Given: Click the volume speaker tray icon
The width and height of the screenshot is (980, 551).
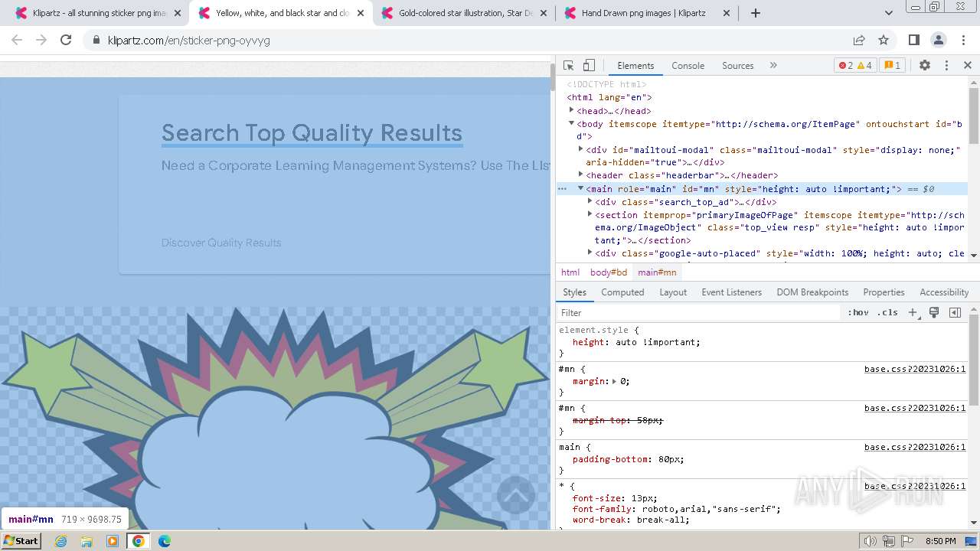Looking at the screenshot, I should click(x=871, y=541).
